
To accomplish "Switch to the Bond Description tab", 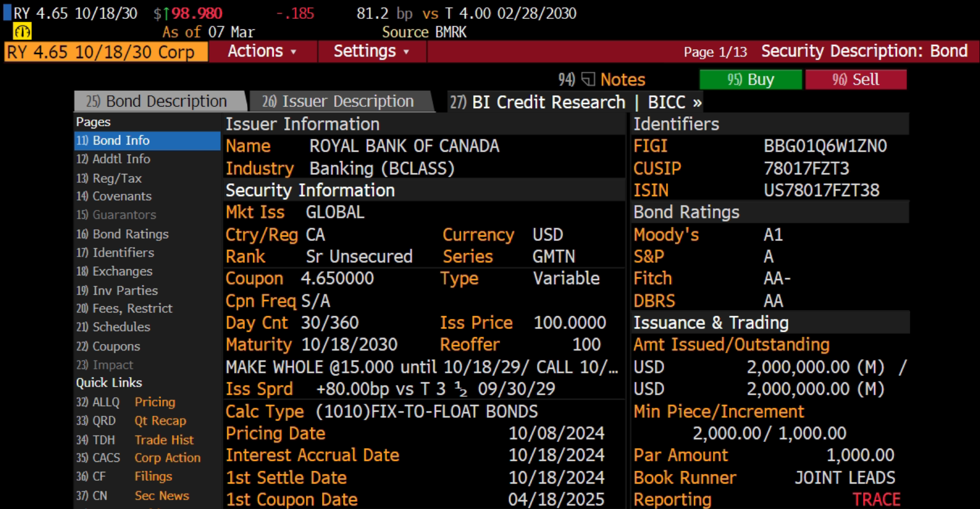I will 161,101.
